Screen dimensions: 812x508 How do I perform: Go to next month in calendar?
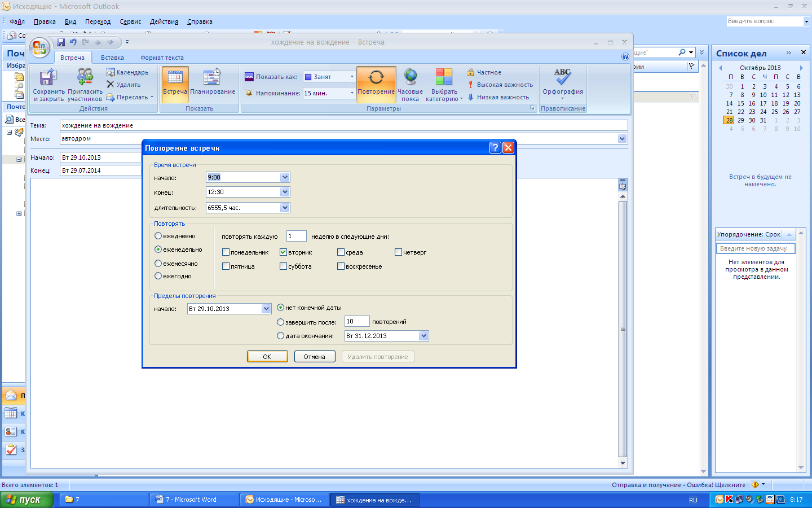[x=801, y=68]
